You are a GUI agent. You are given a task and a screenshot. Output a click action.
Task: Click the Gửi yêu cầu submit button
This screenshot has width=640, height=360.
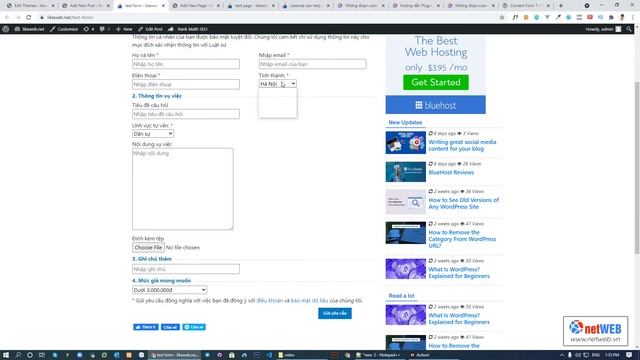click(x=335, y=313)
